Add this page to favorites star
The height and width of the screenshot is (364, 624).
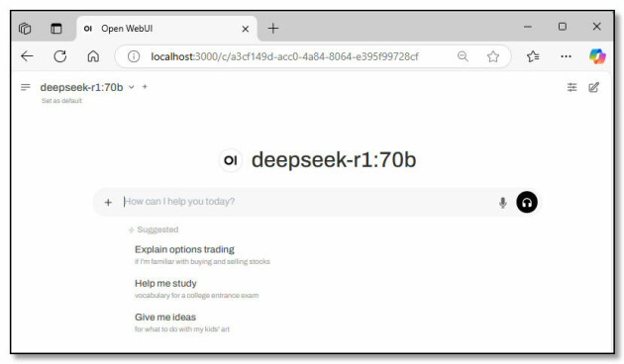(492, 56)
